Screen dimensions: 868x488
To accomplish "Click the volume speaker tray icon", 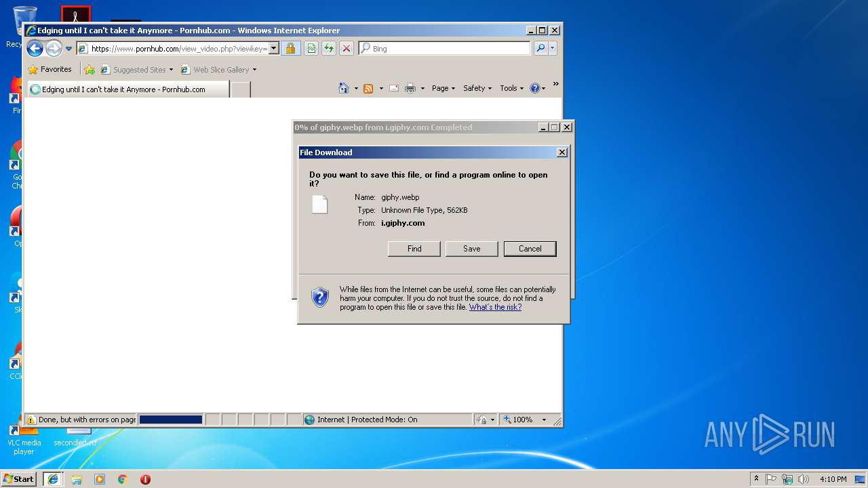I will click(804, 479).
